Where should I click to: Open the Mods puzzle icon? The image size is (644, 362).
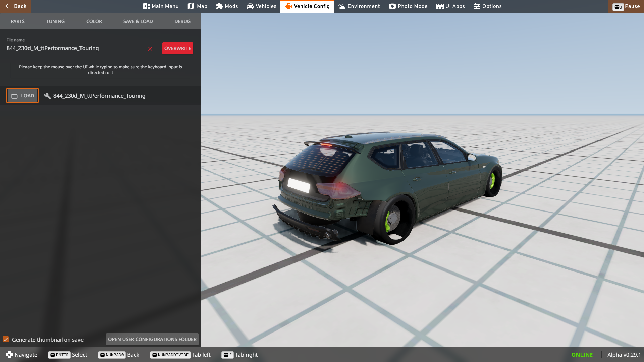tap(219, 6)
